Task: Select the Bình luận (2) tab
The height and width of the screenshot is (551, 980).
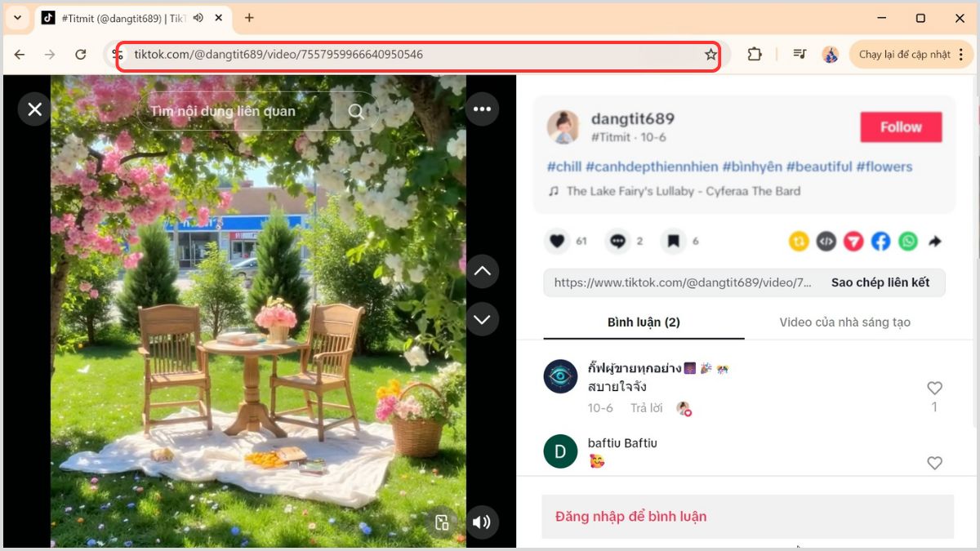Action: point(644,322)
